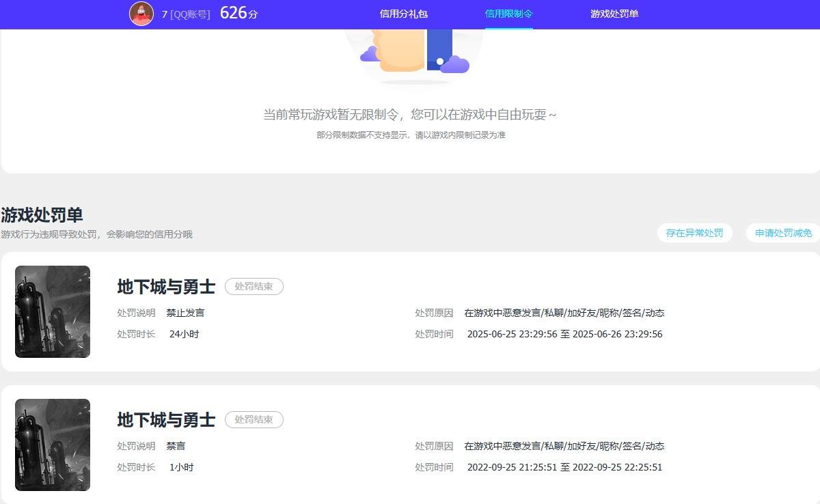Click the [QQ账号] label in the header

pyautogui.click(x=191, y=14)
